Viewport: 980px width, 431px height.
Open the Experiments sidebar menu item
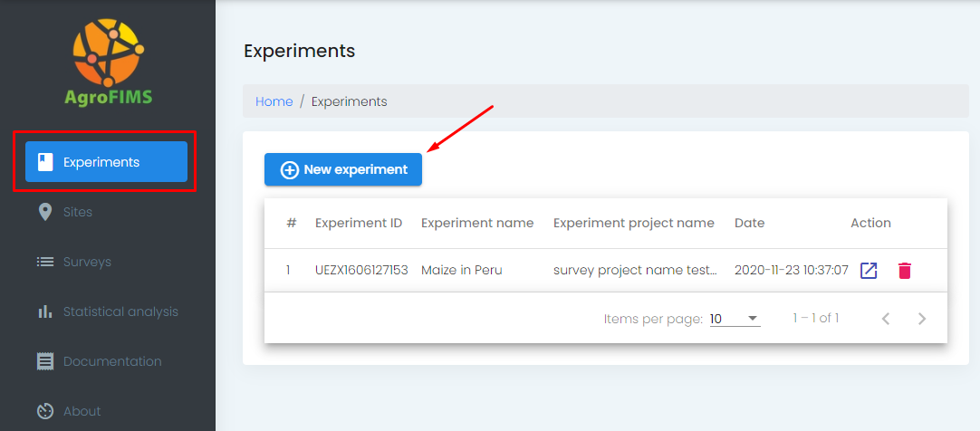pyautogui.click(x=106, y=162)
